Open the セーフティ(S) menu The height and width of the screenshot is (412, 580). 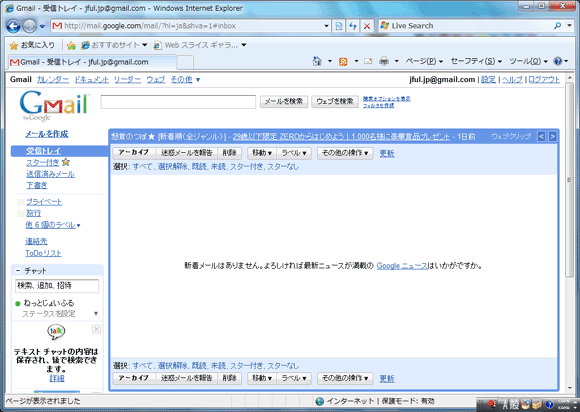(476, 61)
